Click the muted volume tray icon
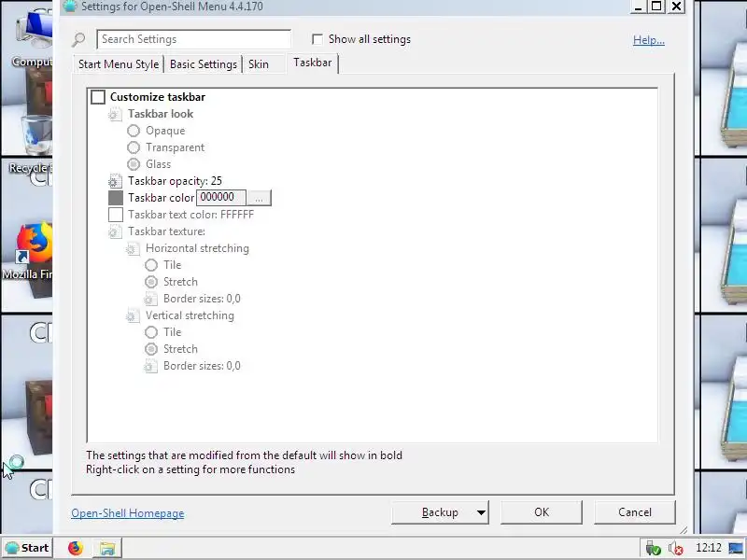The width and height of the screenshot is (747, 560). (675, 548)
